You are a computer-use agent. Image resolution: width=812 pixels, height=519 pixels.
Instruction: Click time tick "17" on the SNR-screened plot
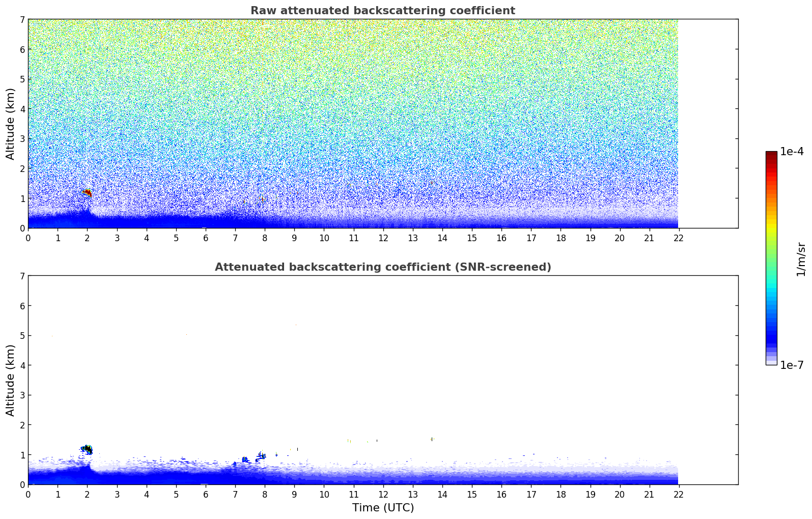pos(531,495)
